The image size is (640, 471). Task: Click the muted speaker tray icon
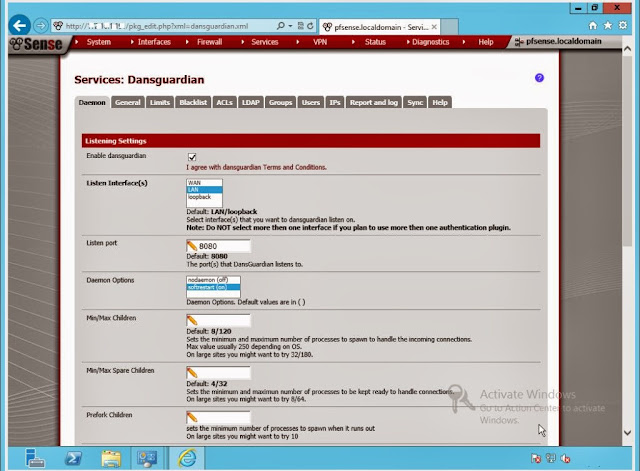pyautogui.click(x=565, y=459)
